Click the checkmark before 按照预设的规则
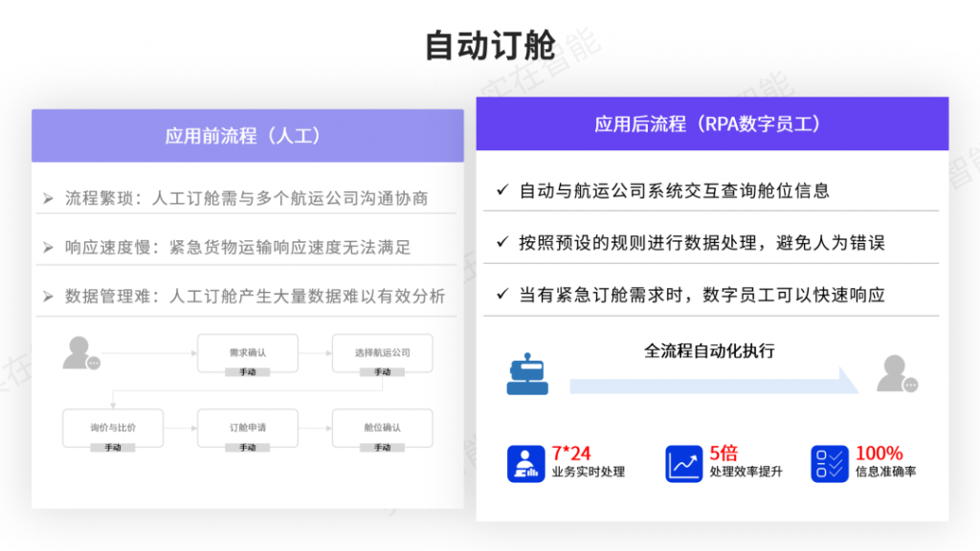This screenshot has height=551, width=980. (502, 242)
